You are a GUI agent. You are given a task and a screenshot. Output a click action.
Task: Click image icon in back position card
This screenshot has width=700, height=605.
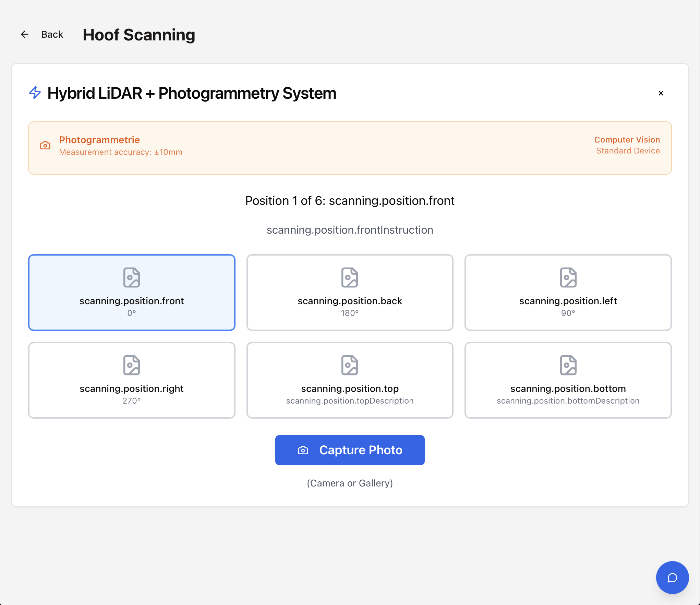pos(350,277)
